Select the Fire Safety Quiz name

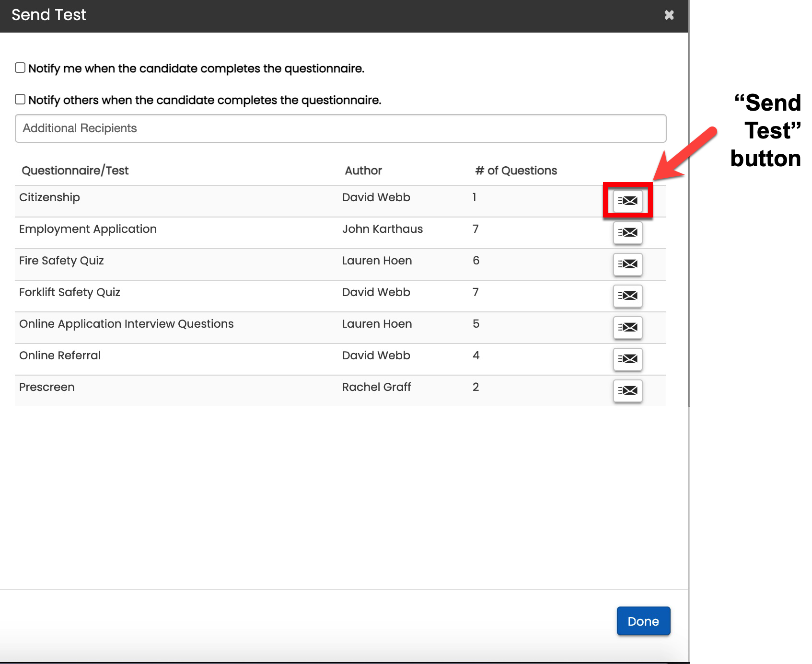tap(61, 261)
